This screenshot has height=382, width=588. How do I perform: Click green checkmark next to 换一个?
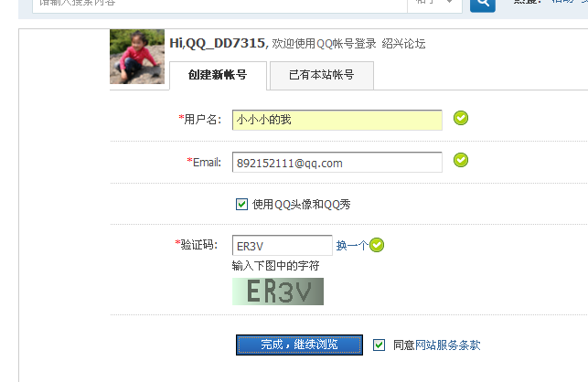[x=377, y=245]
